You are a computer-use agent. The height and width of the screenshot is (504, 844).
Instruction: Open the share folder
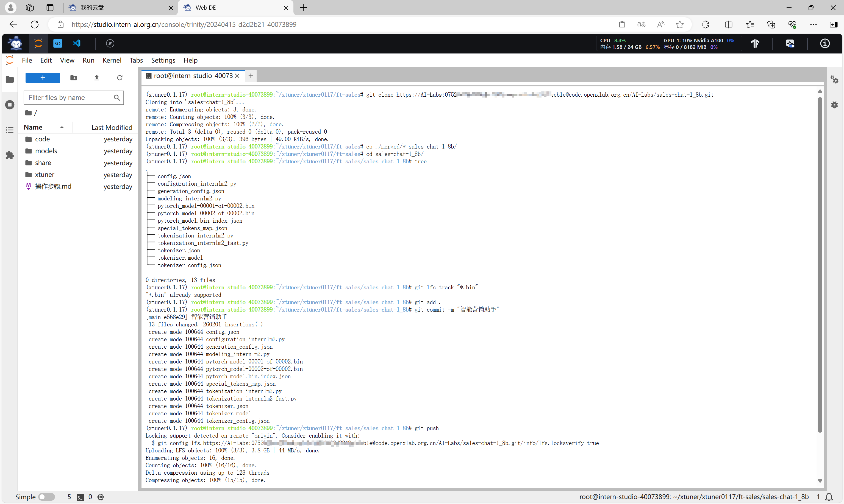[79, 163]
